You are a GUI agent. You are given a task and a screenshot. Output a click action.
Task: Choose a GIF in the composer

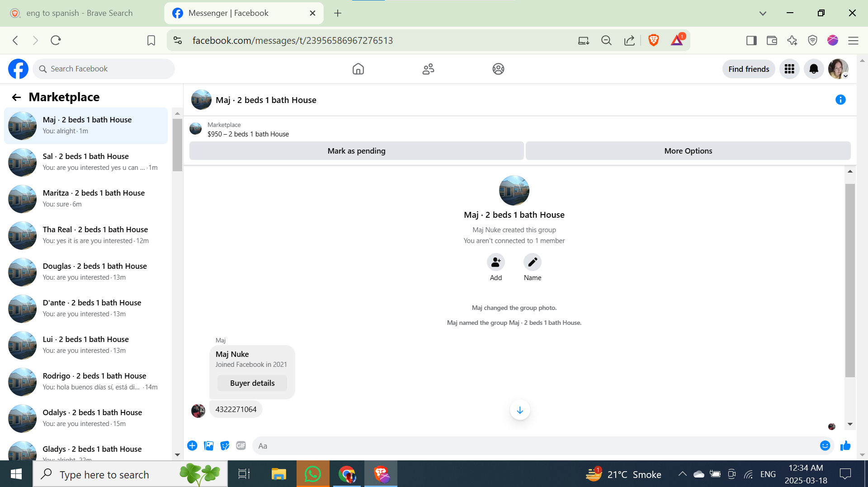241,446
